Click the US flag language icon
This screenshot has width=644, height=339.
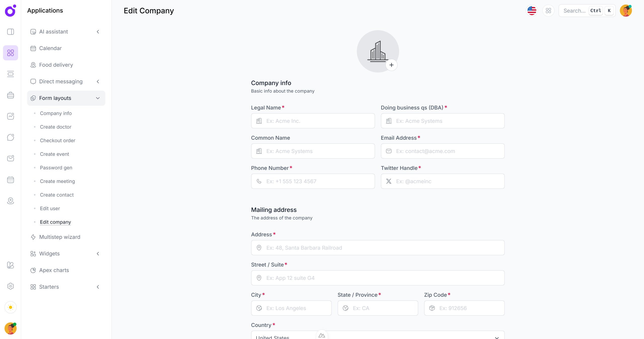[x=532, y=11]
